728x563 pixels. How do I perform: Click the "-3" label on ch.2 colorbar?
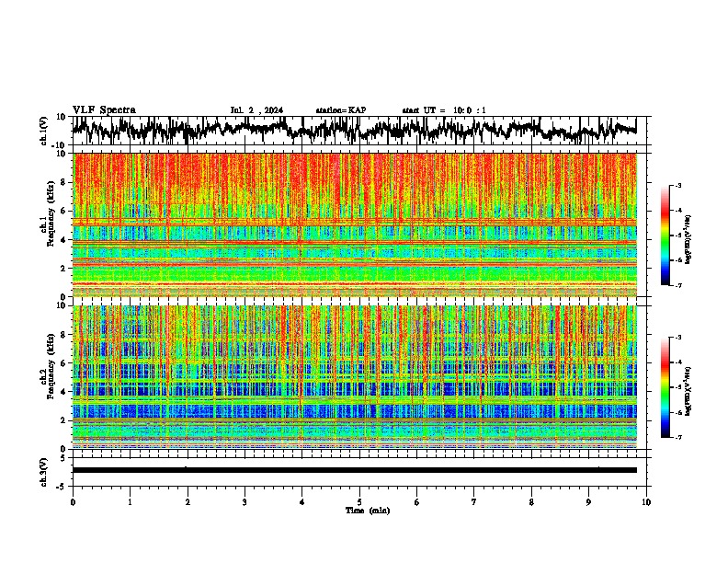tap(677, 338)
